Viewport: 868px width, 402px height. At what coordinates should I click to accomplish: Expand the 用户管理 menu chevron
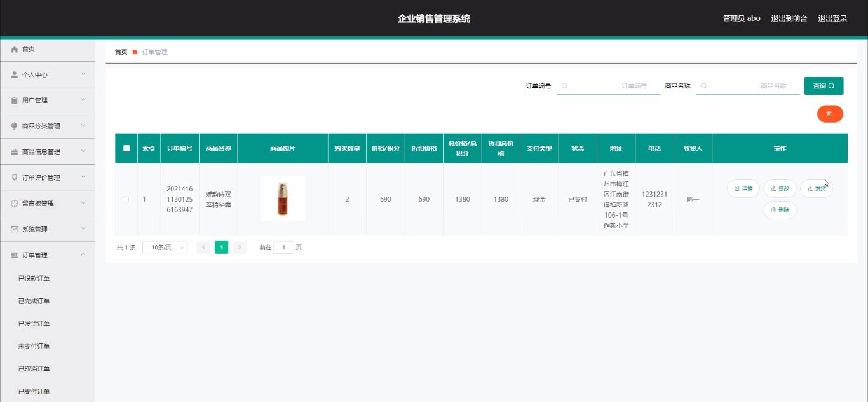coord(83,100)
